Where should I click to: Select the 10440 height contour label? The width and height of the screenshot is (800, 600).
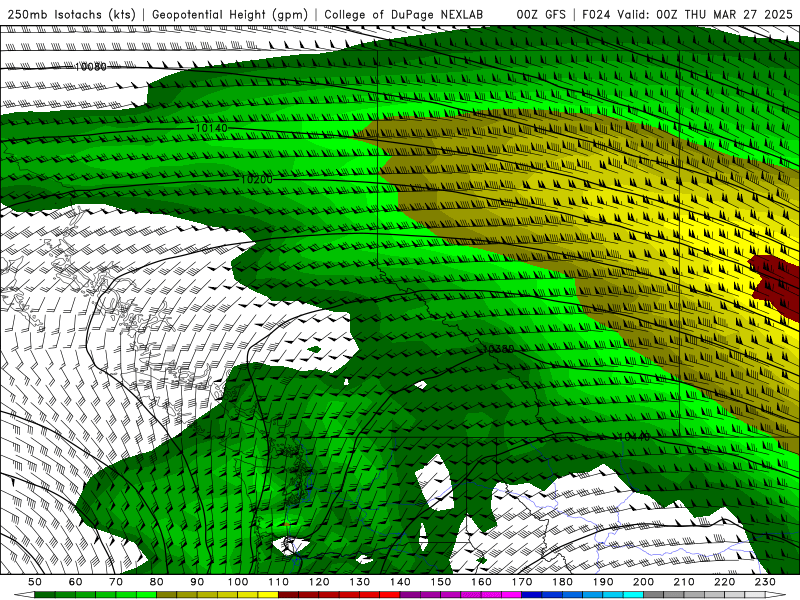point(634,437)
